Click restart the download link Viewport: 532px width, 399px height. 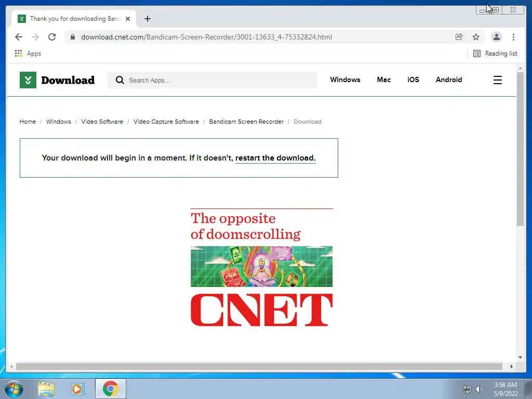(275, 158)
